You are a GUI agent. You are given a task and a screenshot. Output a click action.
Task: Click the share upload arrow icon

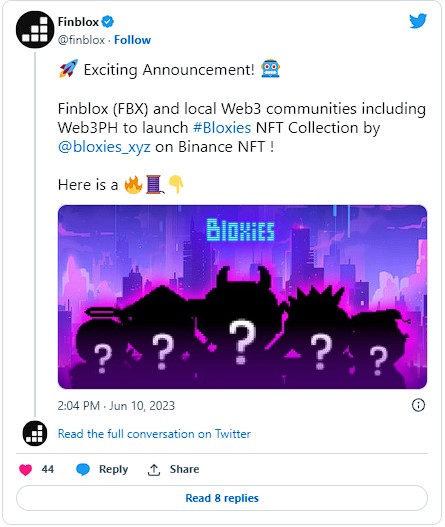(x=154, y=470)
